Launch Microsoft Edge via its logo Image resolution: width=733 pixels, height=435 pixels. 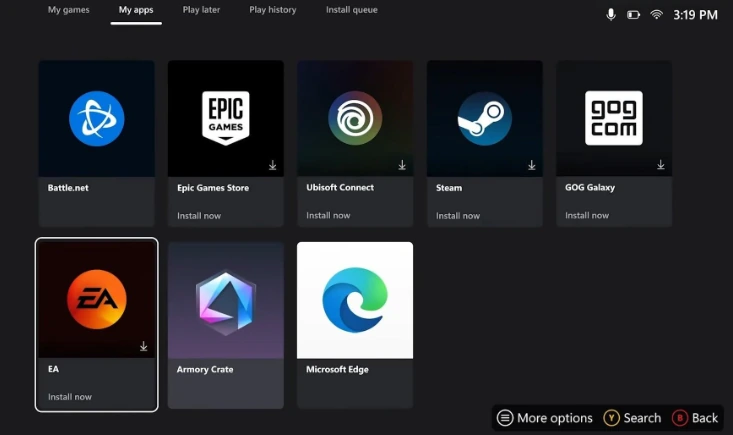(355, 300)
